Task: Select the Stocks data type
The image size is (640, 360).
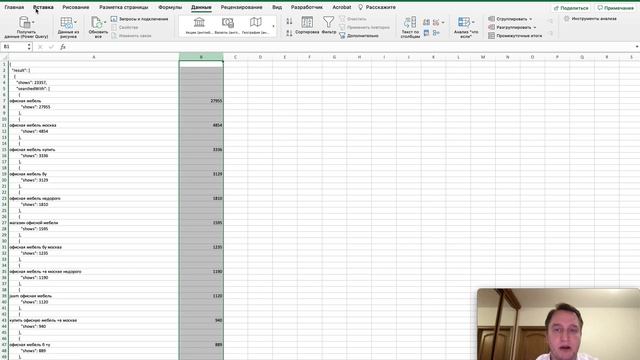Action: click(x=199, y=26)
